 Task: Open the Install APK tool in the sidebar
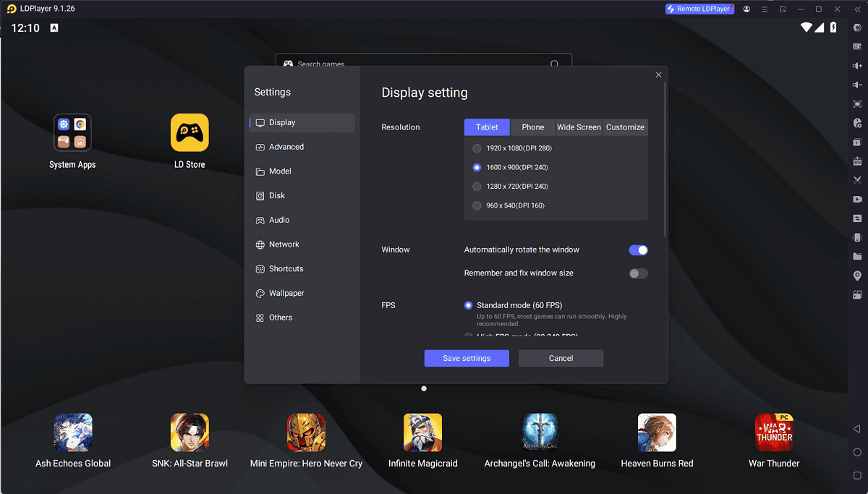coord(857,161)
